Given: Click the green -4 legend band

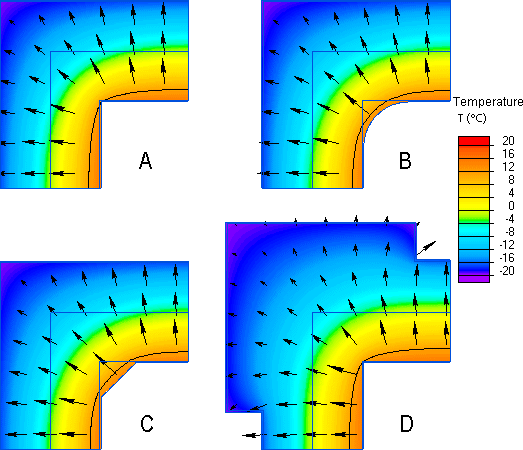Looking at the screenshot, I should (474, 217).
